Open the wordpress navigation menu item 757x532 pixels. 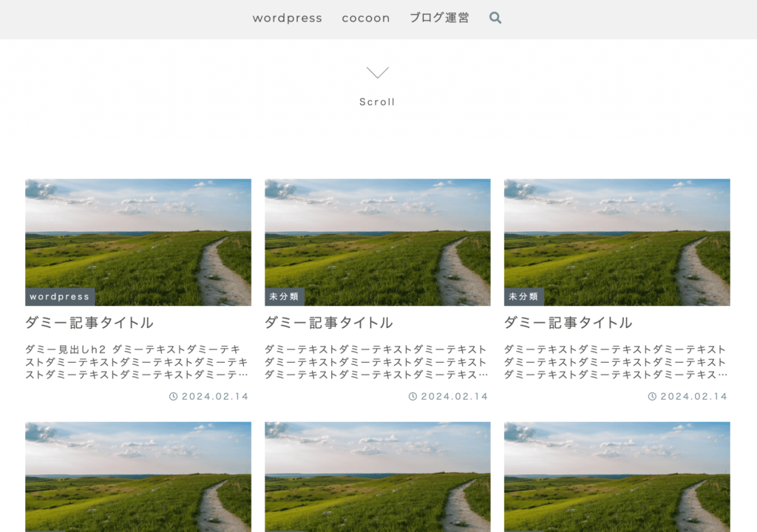[288, 18]
